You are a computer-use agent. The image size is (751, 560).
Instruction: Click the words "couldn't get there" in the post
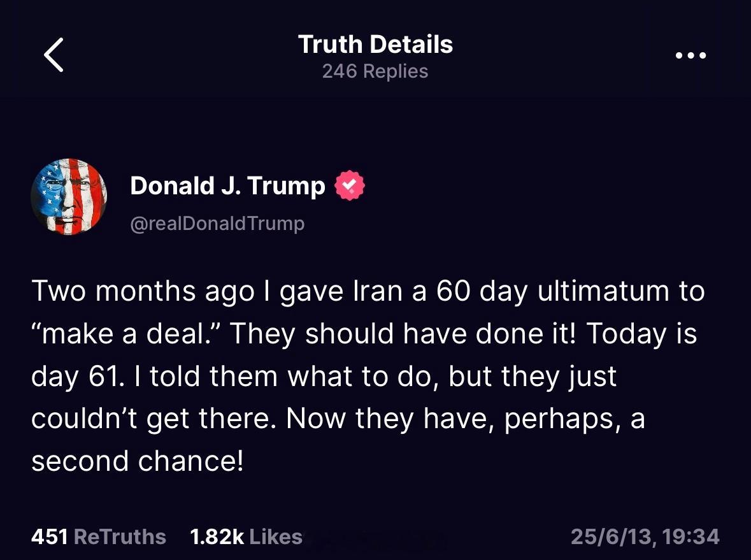(x=151, y=419)
